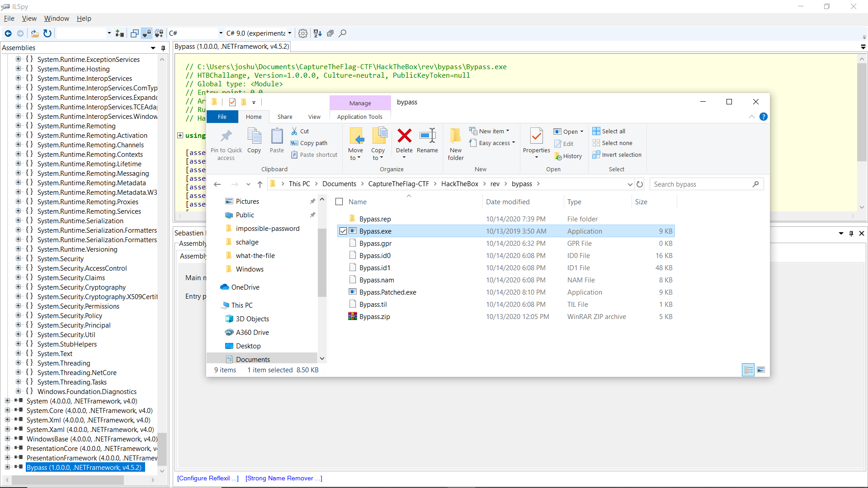The height and width of the screenshot is (488, 868).
Task: Click the Strong Name Remover link
Action: (283, 479)
